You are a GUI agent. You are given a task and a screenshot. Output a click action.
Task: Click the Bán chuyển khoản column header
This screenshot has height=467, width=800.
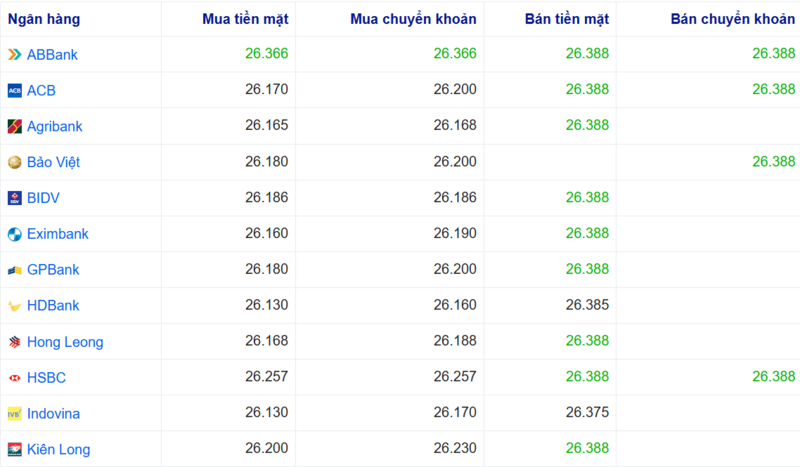pos(733,19)
